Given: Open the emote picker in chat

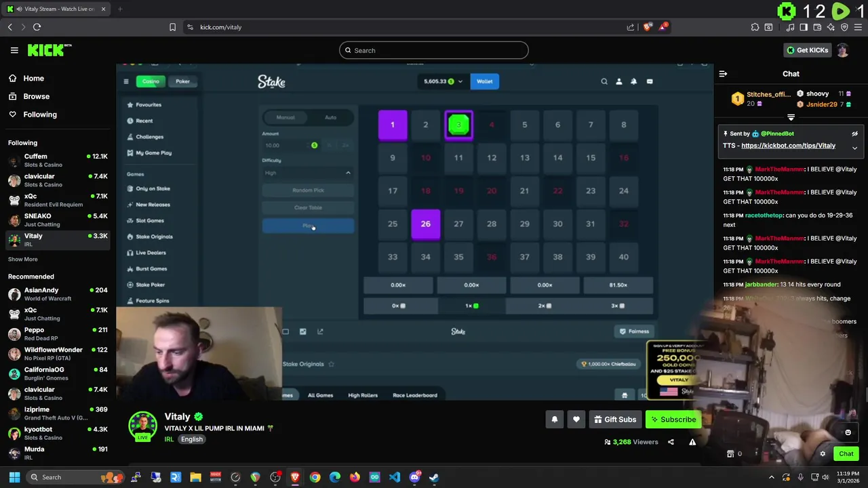Looking at the screenshot, I should coord(848,432).
